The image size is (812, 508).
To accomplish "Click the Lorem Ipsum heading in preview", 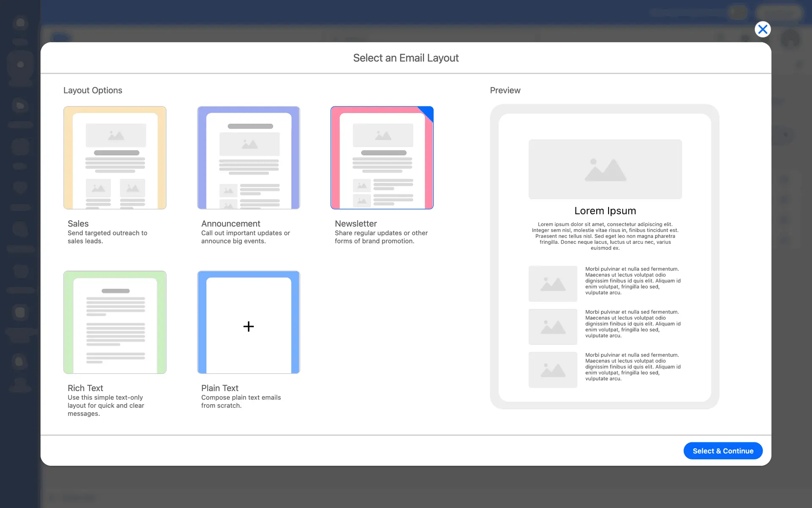I will (605, 211).
